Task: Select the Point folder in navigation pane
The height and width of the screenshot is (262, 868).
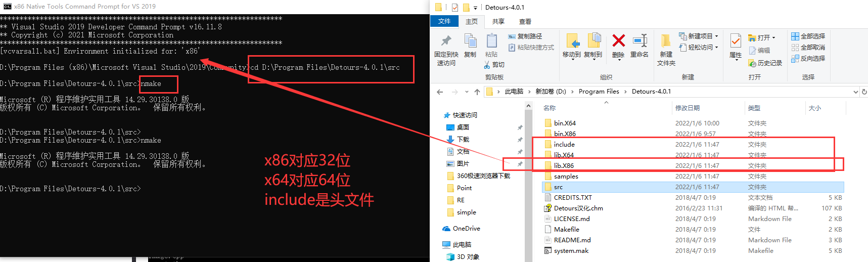Action: pyautogui.click(x=459, y=188)
